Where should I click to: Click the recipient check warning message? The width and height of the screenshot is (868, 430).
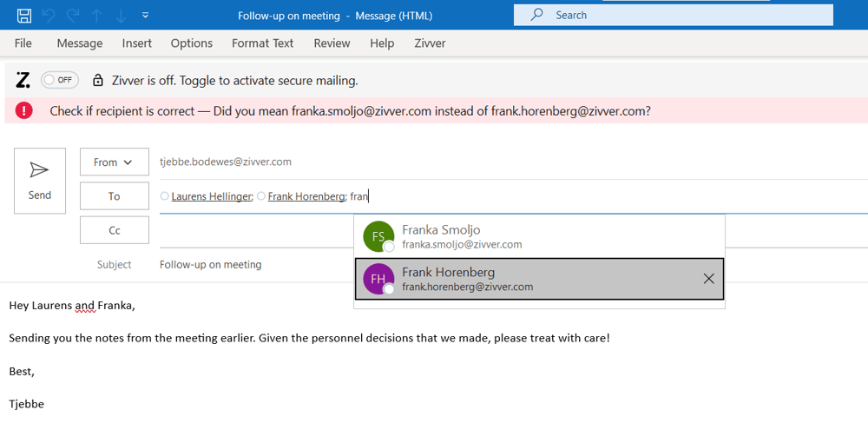(x=350, y=111)
